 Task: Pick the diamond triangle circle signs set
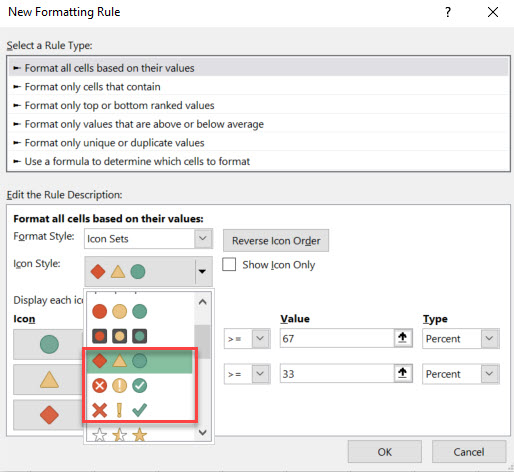pos(139,361)
